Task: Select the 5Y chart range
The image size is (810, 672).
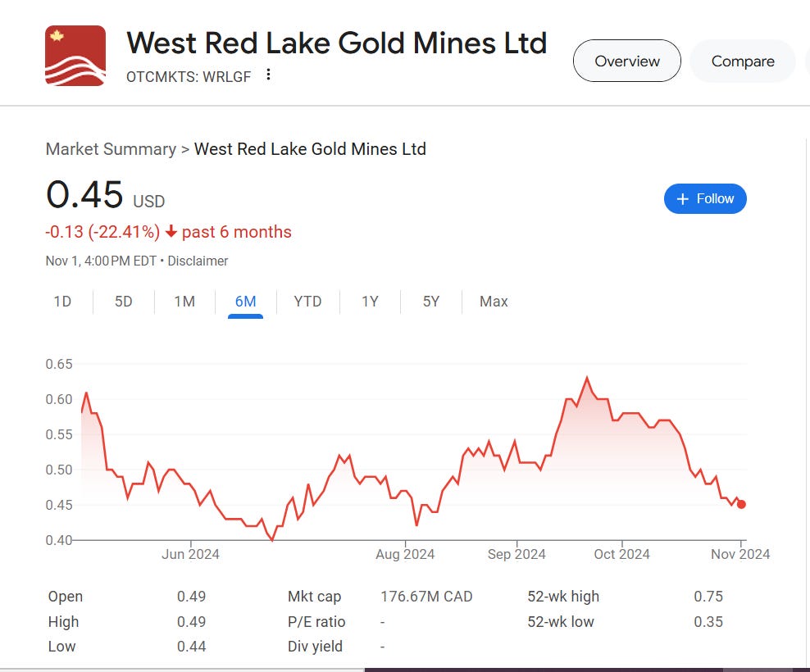Action: coord(431,301)
